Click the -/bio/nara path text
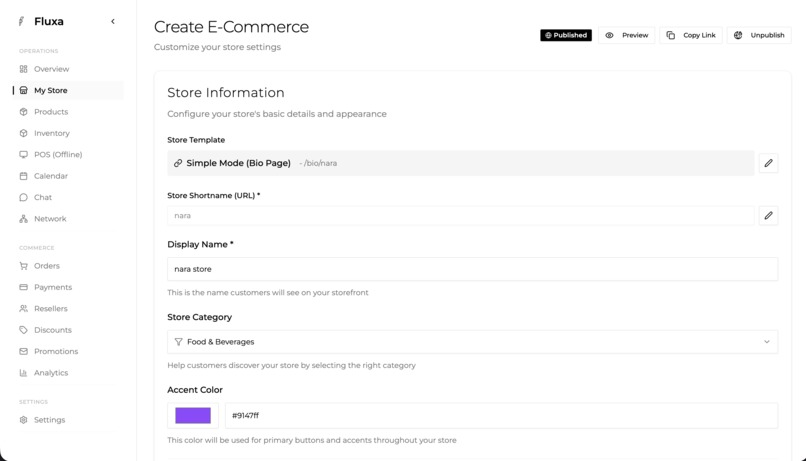Image resolution: width=806 pixels, height=461 pixels. [318, 163]
